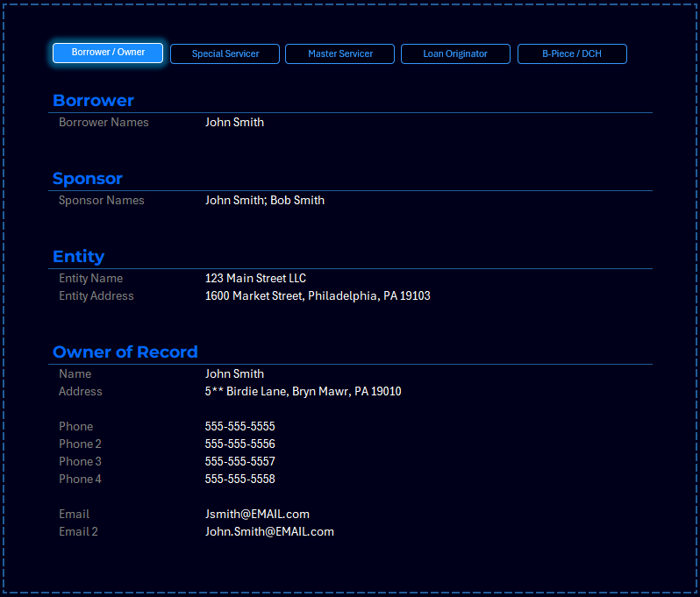This screenshot has height=597, width=700.
Task: Select the Borrower / Owner tab
Action: pyautogui.click(x=108, y=53)
